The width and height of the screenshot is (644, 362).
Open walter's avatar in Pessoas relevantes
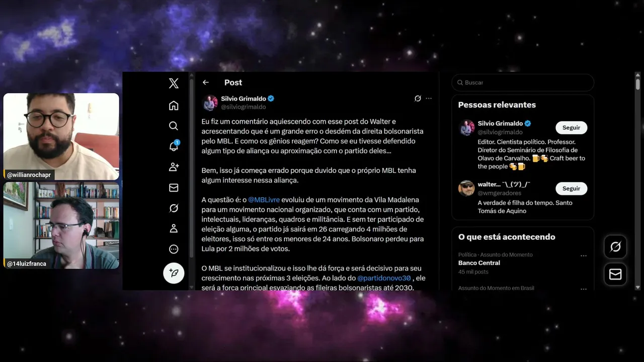click(x=466, y=189)
